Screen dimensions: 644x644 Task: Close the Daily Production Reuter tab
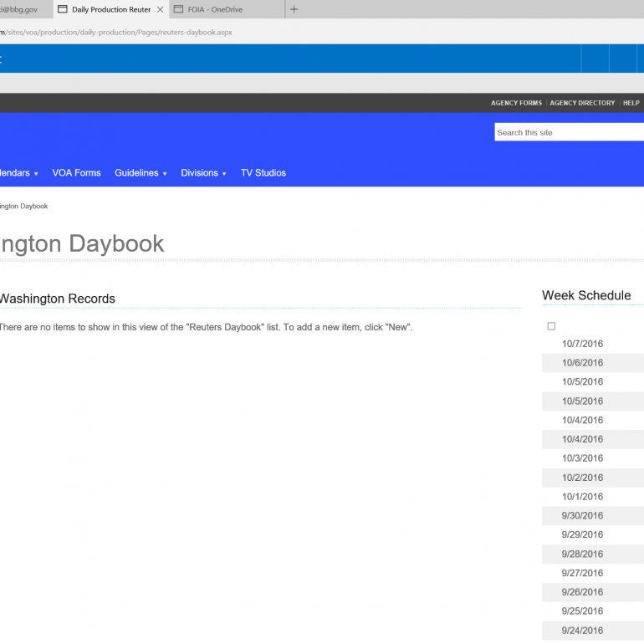160,10
